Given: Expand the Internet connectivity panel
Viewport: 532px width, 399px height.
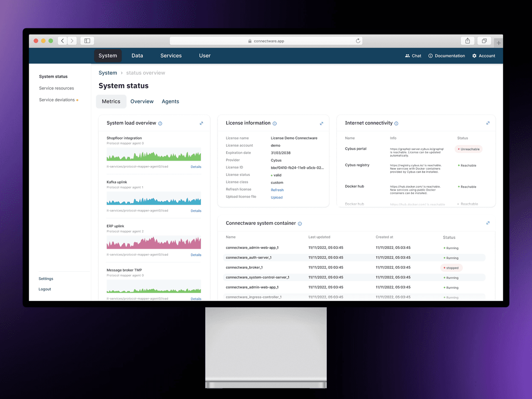Looking at the screenshot, I should (x=488, y=123).
